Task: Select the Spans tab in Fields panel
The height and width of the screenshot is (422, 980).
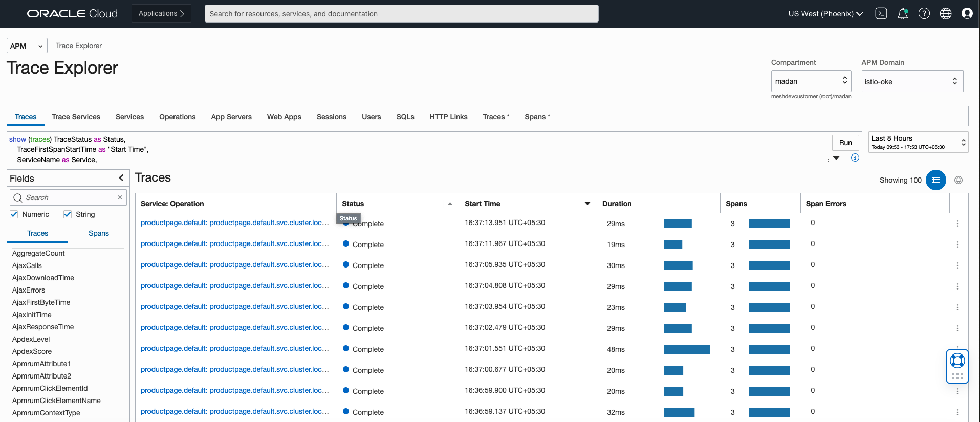Action: point(98,233)
